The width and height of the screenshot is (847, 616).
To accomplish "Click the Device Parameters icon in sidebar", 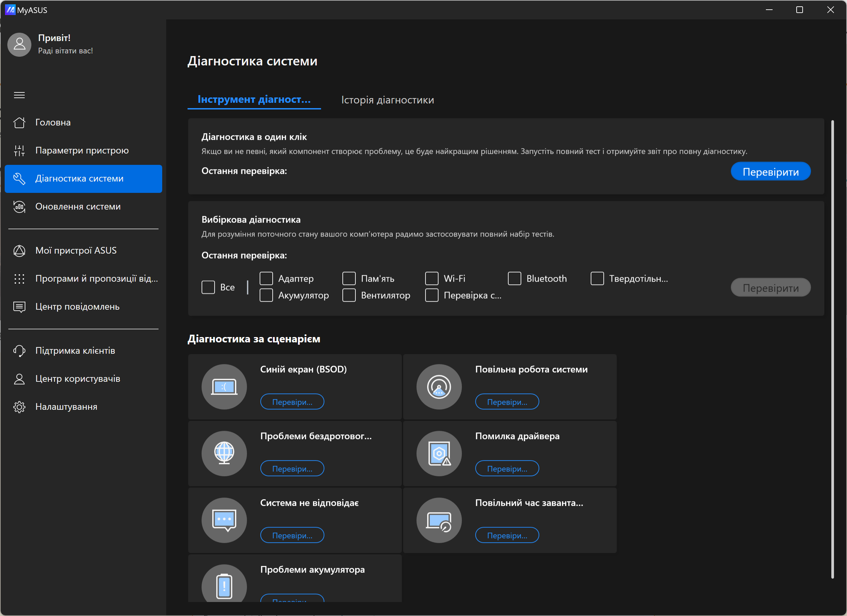I will [19, 149].
